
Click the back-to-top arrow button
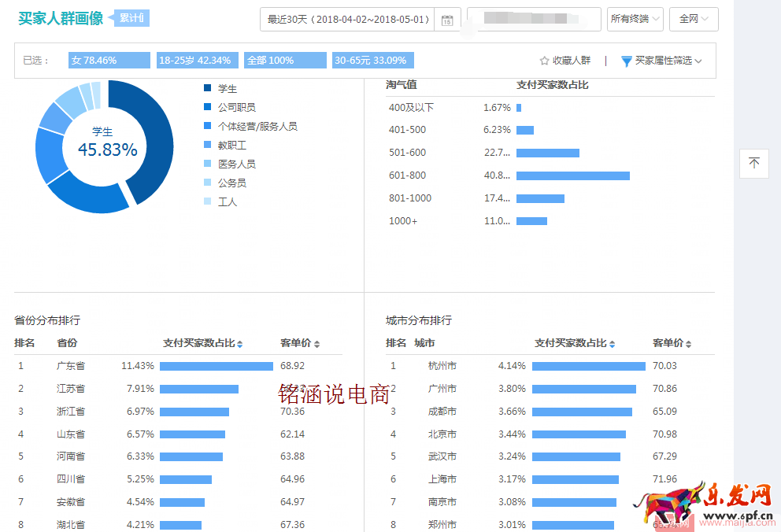click(753, 163)
